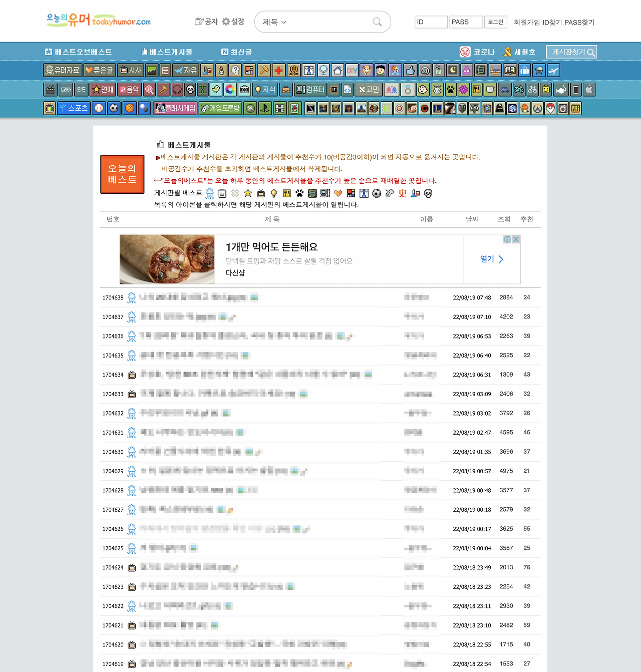This screenshot has height=672, width=641.
Task: Click the skull icon in 게시판별 베스트 row
Action: pyautogui.click(x=428, y=193)
